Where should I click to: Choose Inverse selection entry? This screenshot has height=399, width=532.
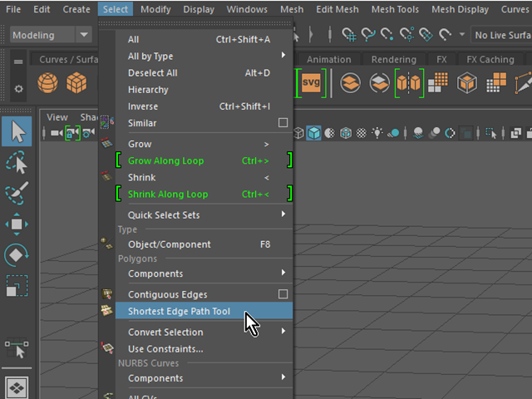[204, 106]
